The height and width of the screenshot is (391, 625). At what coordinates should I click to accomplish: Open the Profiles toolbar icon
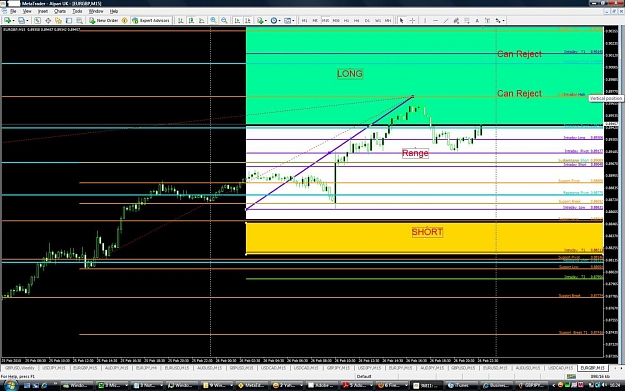[x=21, y=20]
